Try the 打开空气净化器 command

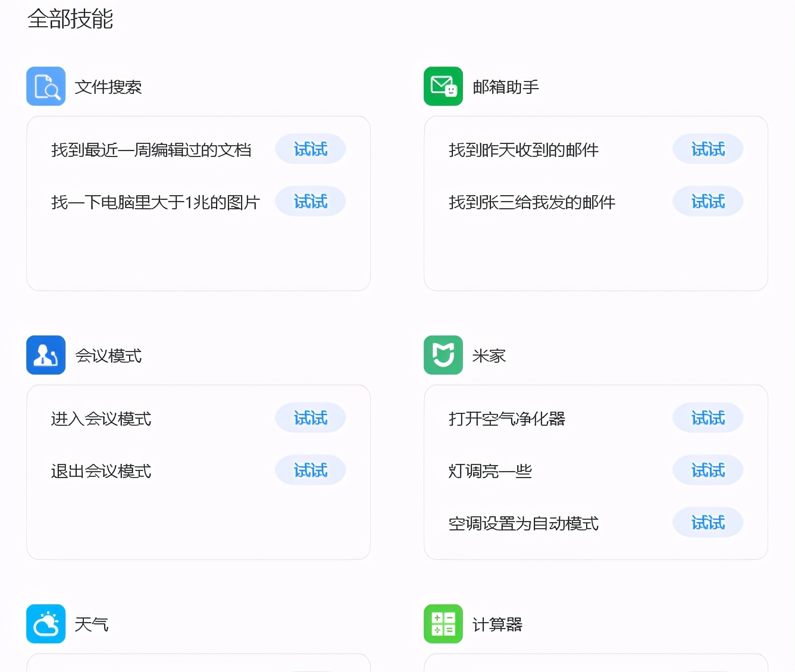click(x=708, y=417)
